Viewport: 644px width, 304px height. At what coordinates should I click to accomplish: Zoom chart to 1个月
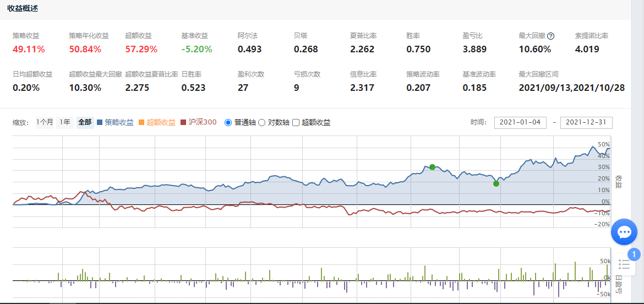45,122
